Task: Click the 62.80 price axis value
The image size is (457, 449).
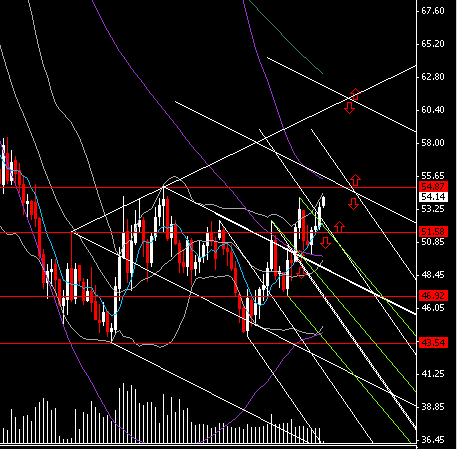Action: pyautogui.click(x=433, y=77)
